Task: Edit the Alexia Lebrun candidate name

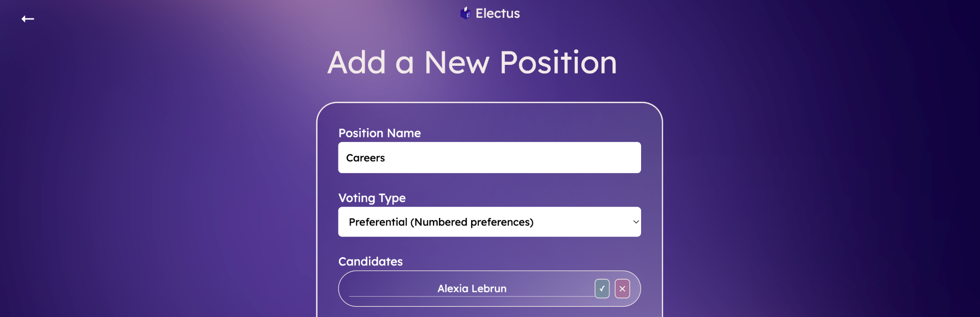Action: click(x=472, y=288)
